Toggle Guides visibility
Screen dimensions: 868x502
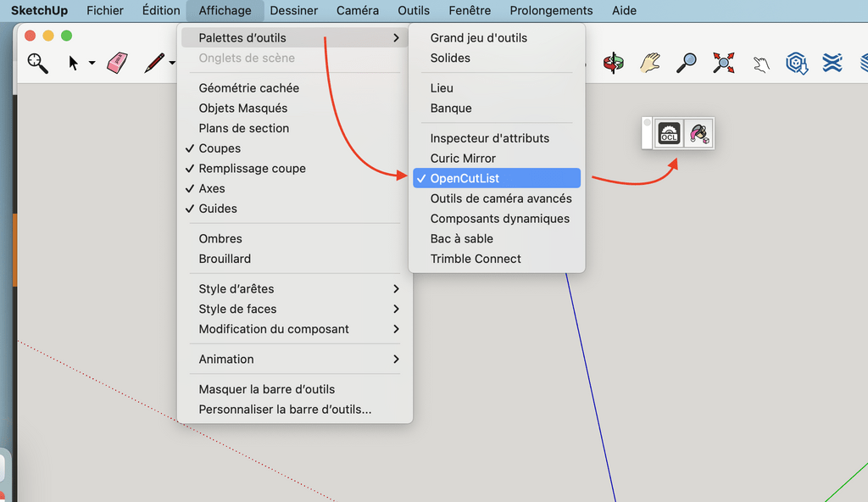294,209
